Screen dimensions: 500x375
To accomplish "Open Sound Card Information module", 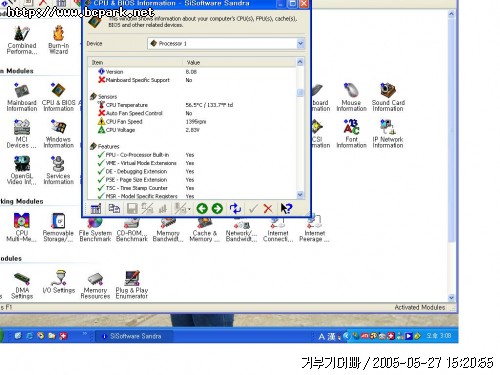I will [x=388, y=97].
